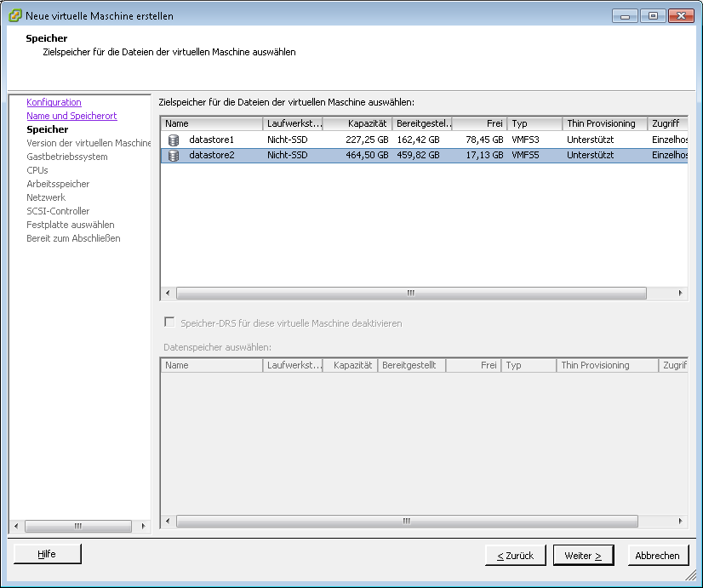
Task: Maximize the wizard window
Action: [x=653, y=15]
